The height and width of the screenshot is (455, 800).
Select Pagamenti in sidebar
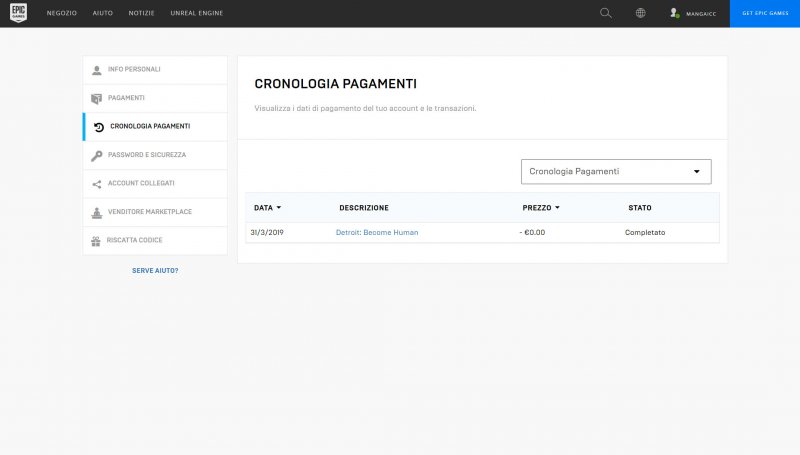[x=155, y=98]
